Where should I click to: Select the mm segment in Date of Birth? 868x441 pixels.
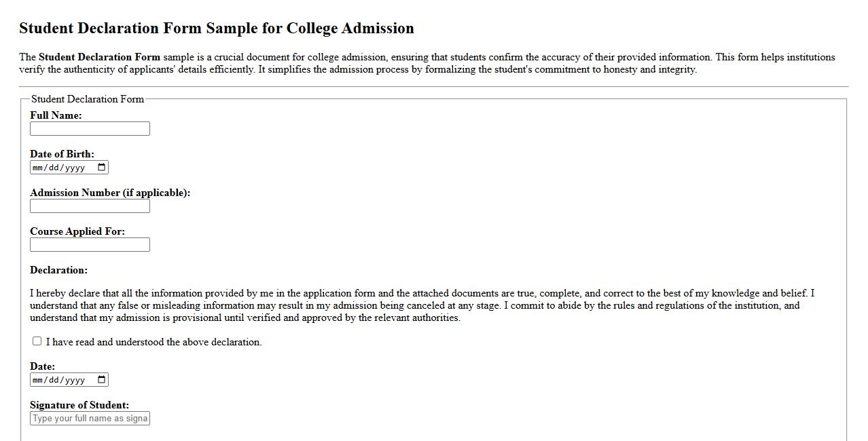tap(39, 167)
